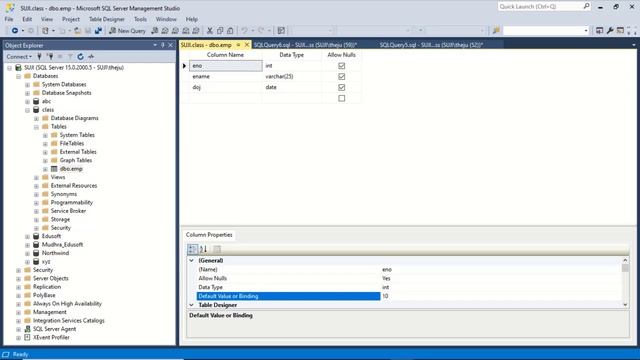Viewport: 640px width, 360px height.
Task: Open the Connect dropdown in Object Explorer
Action: 19,57
